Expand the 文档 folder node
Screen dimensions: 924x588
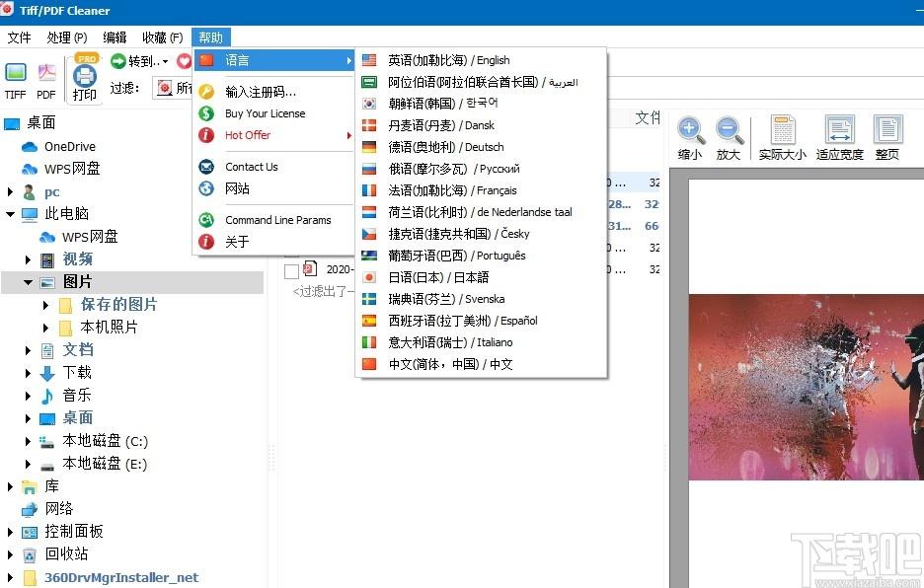tap(28, 350)
